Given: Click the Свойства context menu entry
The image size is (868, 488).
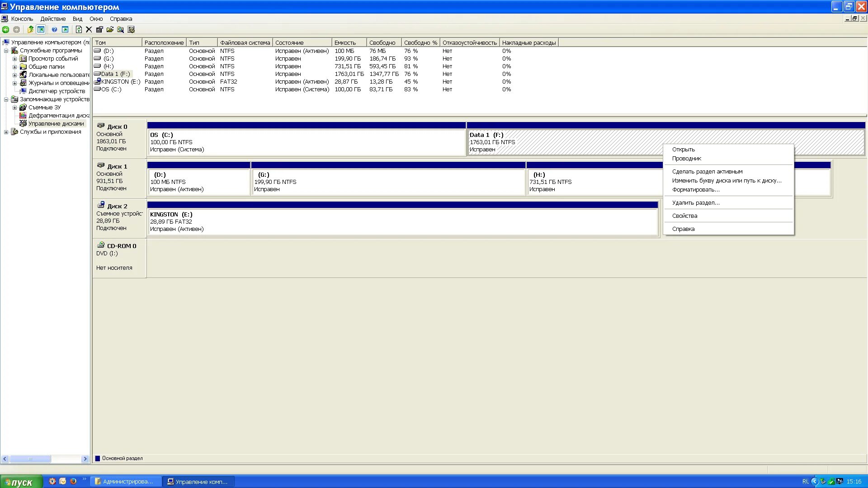Looking at the screenshot, I should [x=684, y=216].
